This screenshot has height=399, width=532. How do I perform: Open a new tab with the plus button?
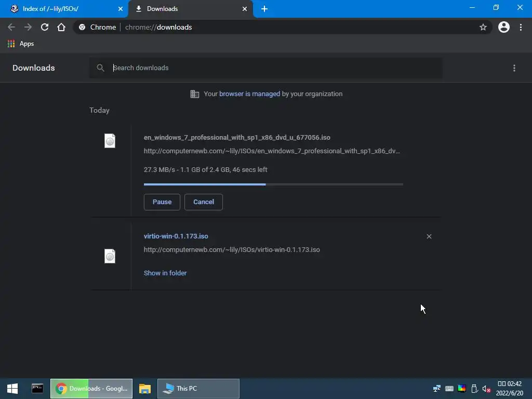click(264, 9)
